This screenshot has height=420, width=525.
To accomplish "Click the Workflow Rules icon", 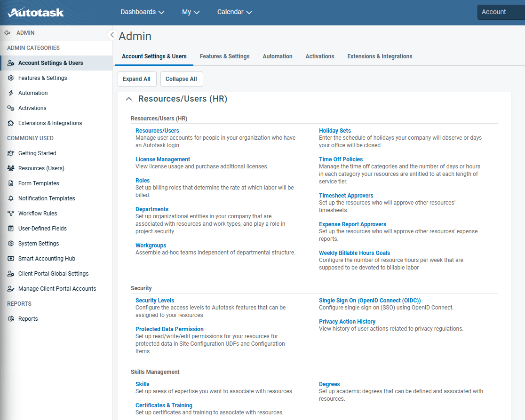I will 11,214.
